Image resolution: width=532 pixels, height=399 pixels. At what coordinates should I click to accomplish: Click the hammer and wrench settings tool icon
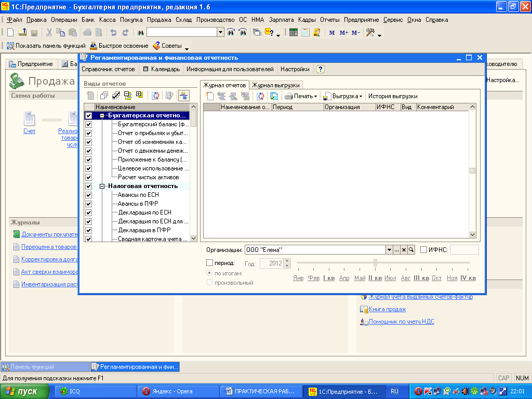[x=370, y=33]
